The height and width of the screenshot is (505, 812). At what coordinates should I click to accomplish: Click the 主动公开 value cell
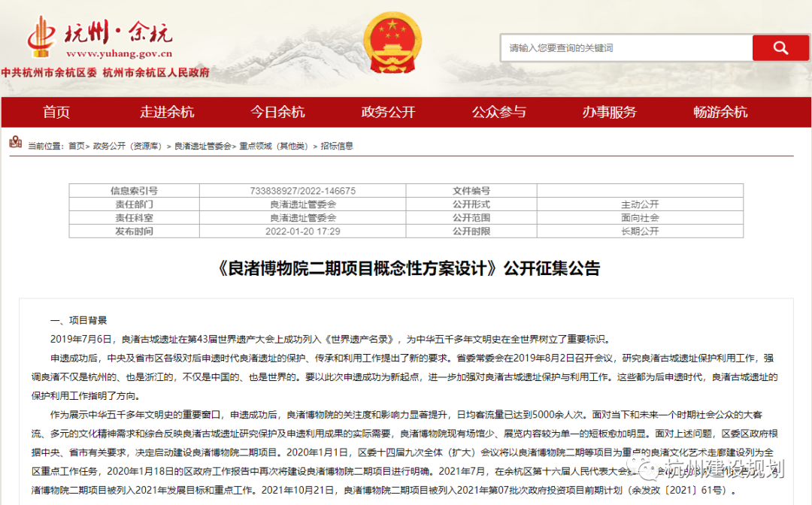coord(640,204)
